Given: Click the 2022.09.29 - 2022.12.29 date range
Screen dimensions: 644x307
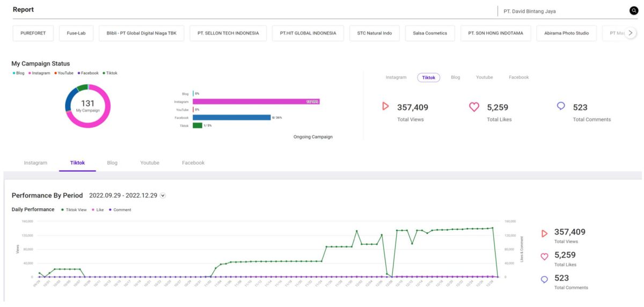Looking at the screenshot, I should 123,195.
